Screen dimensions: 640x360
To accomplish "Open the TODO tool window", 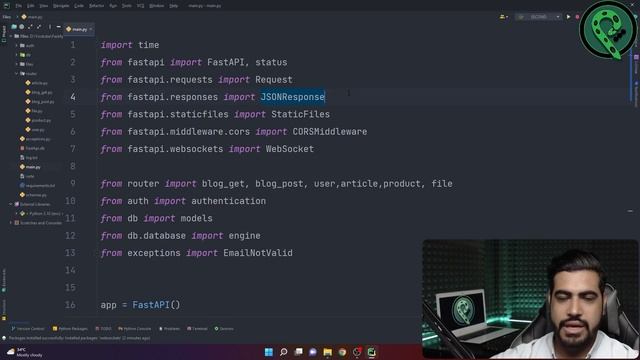I will point(103,329).
